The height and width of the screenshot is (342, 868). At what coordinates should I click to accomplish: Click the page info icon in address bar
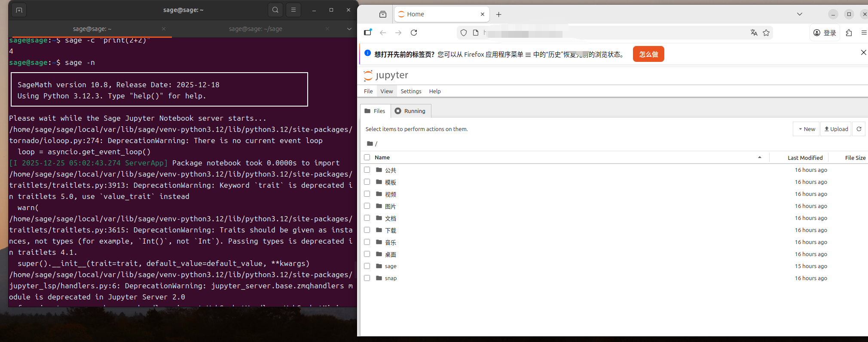[476, 33]
